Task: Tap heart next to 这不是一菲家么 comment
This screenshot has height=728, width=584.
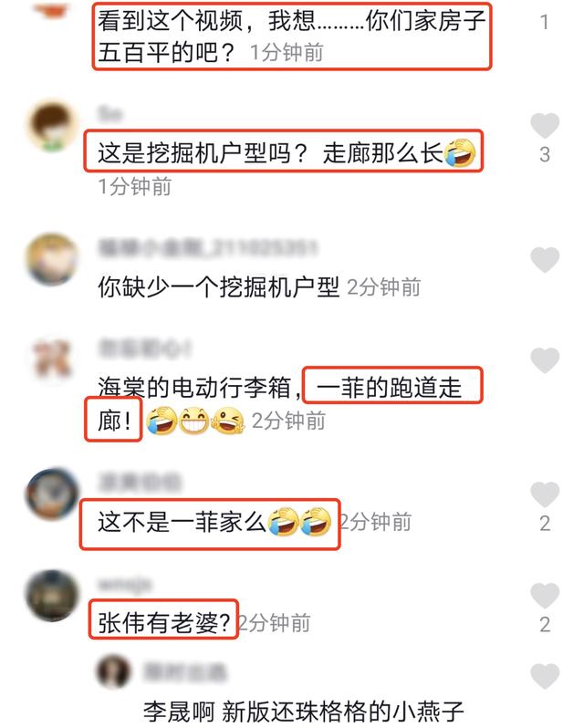Action: (545, 494)
